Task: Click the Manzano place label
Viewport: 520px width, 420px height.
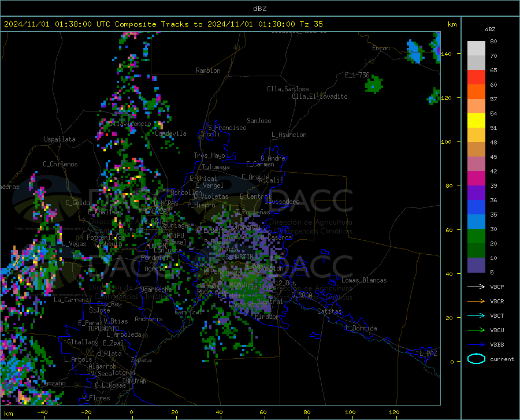Action: [53, 383]
